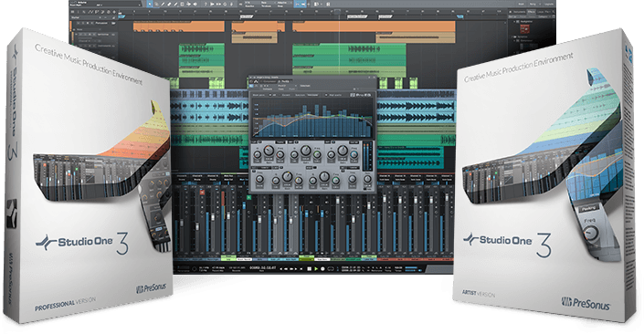
Task: Toggle the red Mute button in mixer
Action: [x=202, y=192]
